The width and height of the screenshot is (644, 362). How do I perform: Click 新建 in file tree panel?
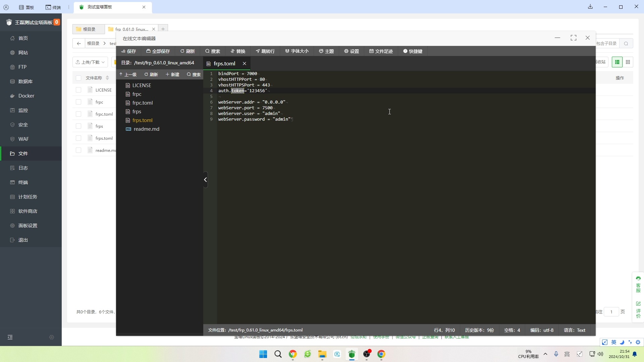[172, 74]
